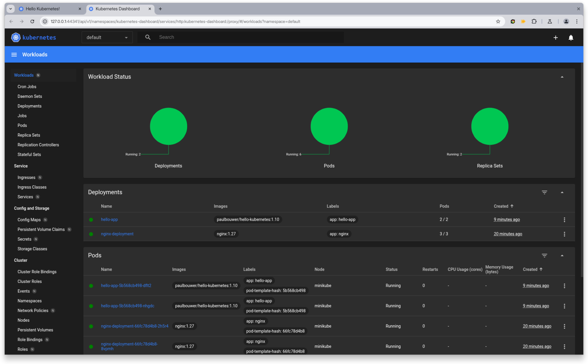Open actions menu for nginx-deployment row
The image size is (588, 364).
[564, 234]
